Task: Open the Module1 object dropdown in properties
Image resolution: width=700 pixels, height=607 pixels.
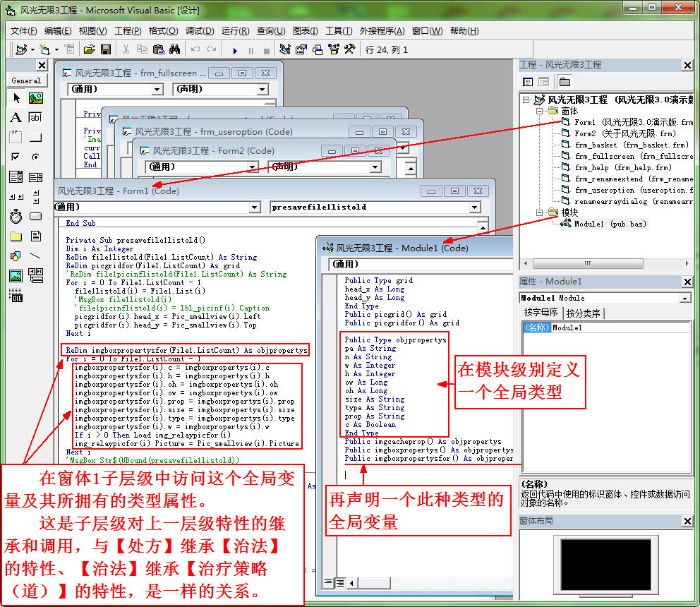Action: click(684, 298)
